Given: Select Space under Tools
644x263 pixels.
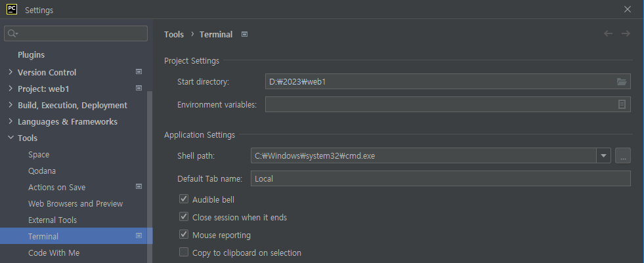Looking at the screenshot, I should 39,155.
